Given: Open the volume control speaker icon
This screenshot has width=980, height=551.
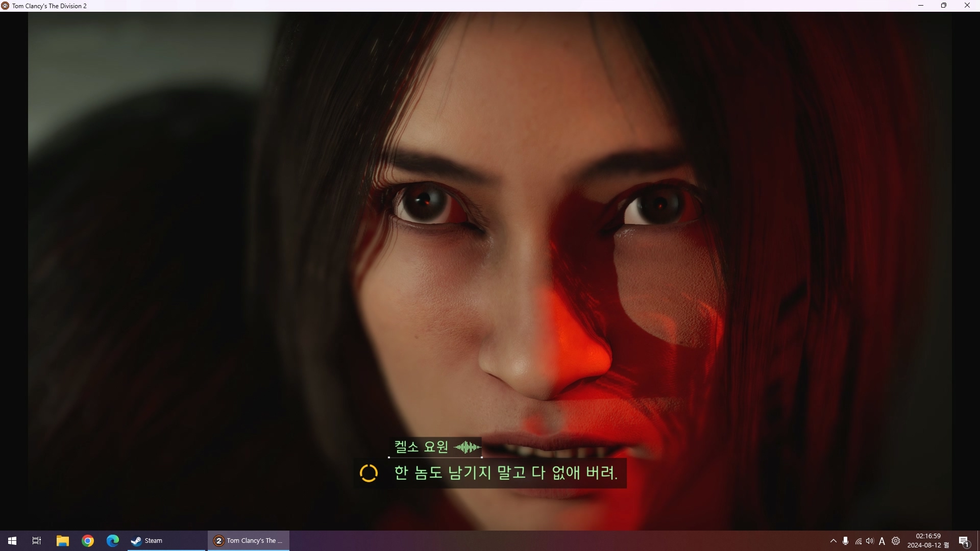Looking at the screenshot, I should pos(870,541).
